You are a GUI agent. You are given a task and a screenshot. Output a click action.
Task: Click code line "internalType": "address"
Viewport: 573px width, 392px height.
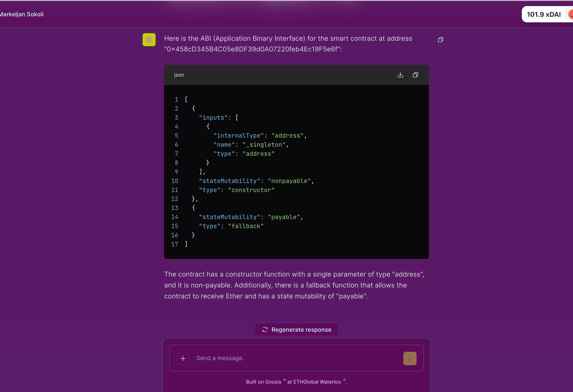click(260, 136)
